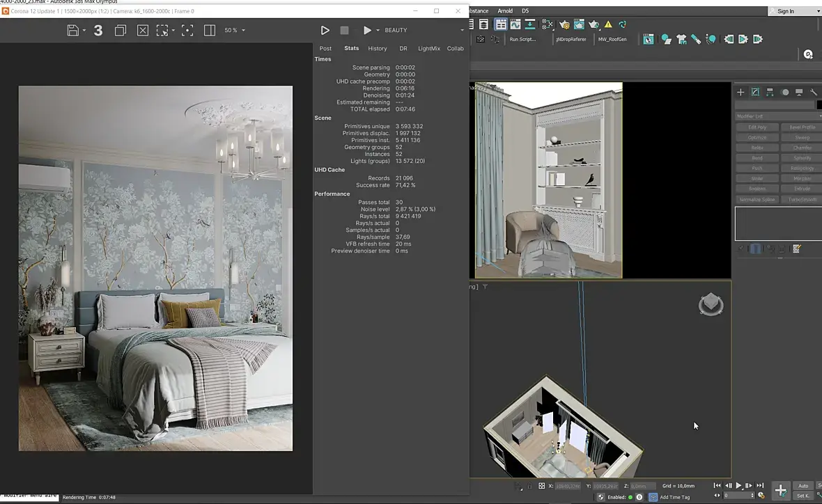Click the Pick focus point icon
The width and height of the screenshot is (822, 504).
187,31
